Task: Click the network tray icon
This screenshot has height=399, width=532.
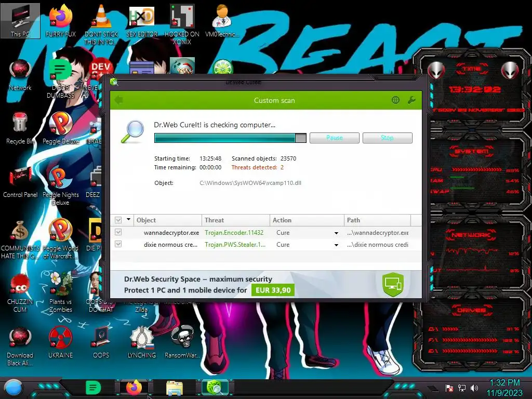Action: (x=462, y=388)
